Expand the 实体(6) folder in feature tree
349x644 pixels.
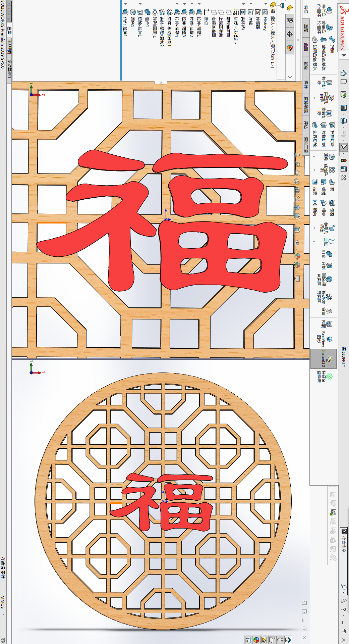coord(243,4)
